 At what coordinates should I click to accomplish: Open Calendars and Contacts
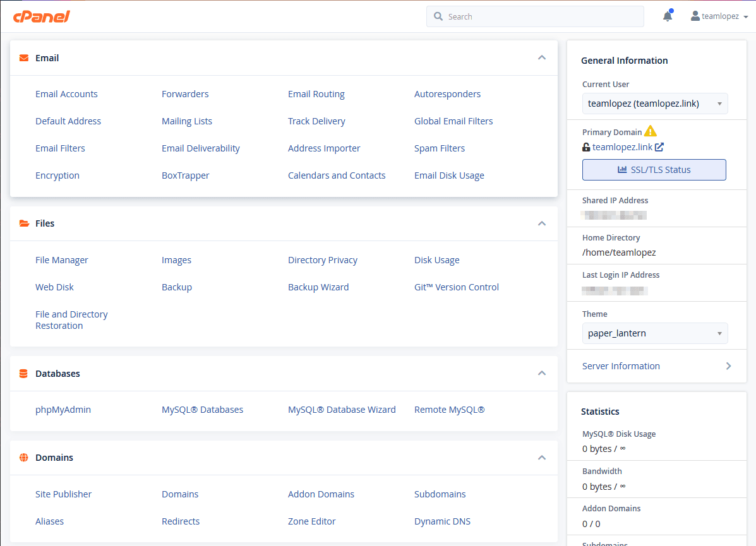pyautogui.click(x=337, y=175)
